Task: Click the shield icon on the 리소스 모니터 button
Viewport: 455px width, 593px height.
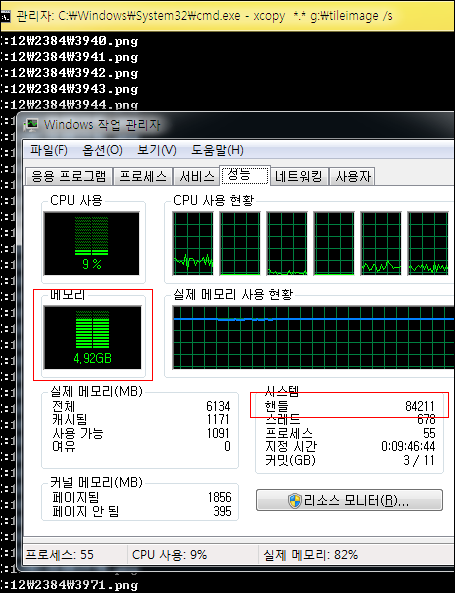Action: click(x=295, y=500)
